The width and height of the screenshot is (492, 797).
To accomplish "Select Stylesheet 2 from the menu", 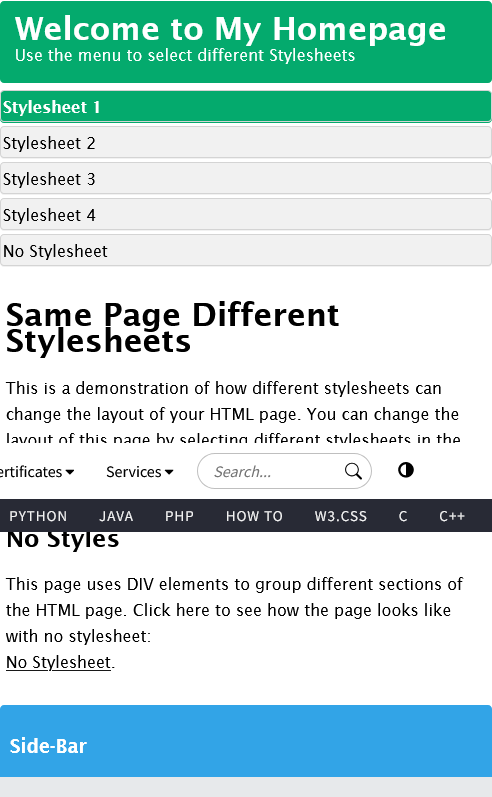I will coord(246,143).
